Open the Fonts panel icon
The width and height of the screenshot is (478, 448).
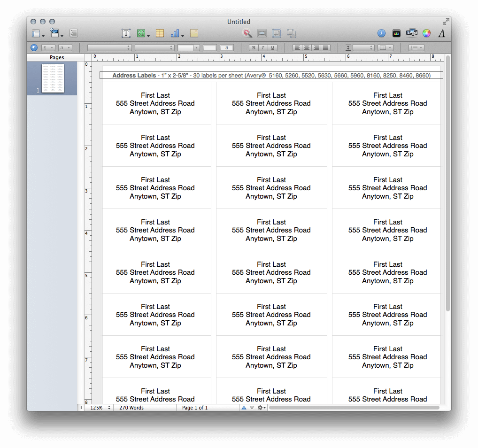click(442, 33)
